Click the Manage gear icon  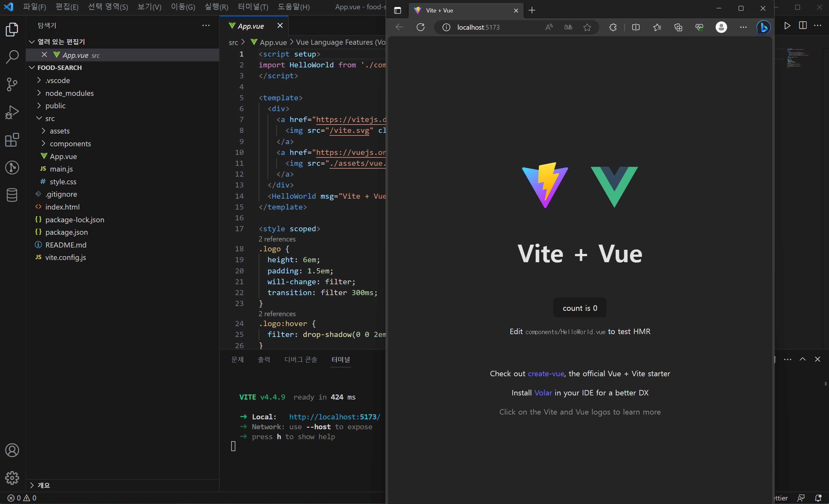click(12, 477)
